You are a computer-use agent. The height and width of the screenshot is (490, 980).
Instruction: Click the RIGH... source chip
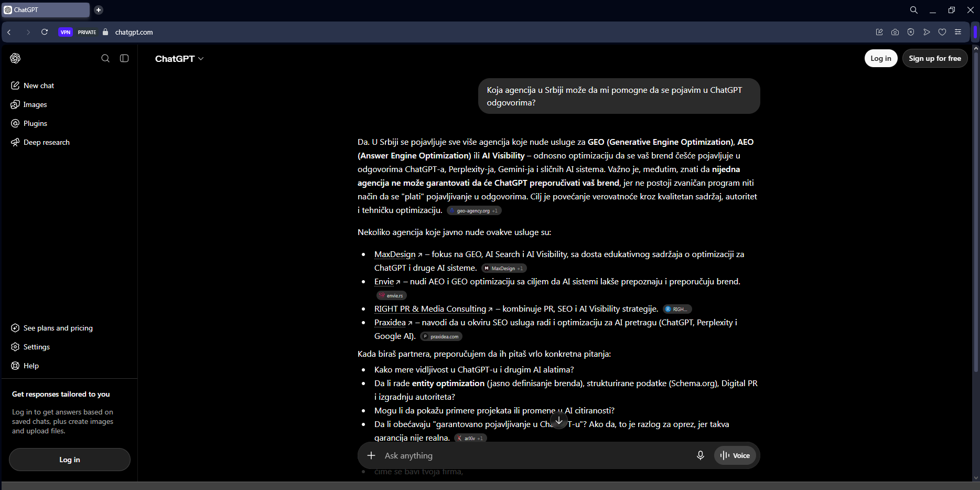coord(677,310)
